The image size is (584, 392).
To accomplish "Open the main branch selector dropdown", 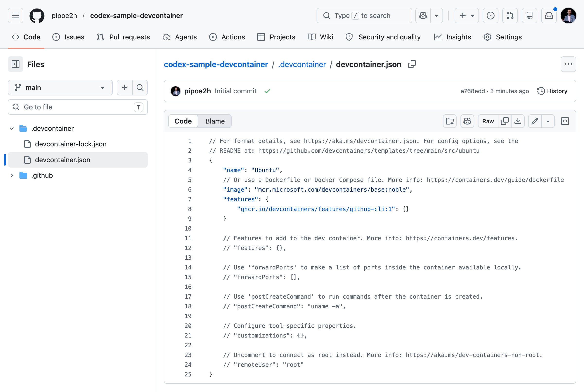I will tap(60, 88).
